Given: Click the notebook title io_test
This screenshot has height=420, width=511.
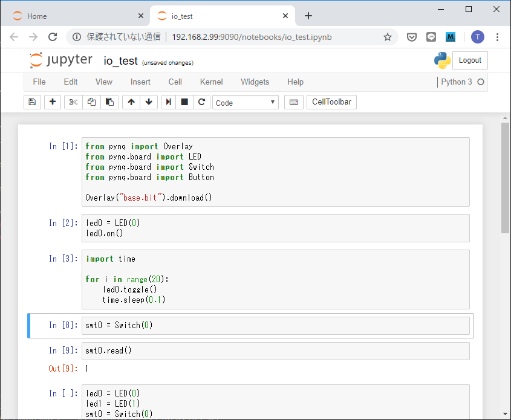Looking at the screenshot, I should pyautogui.click(x=120, y=60).
